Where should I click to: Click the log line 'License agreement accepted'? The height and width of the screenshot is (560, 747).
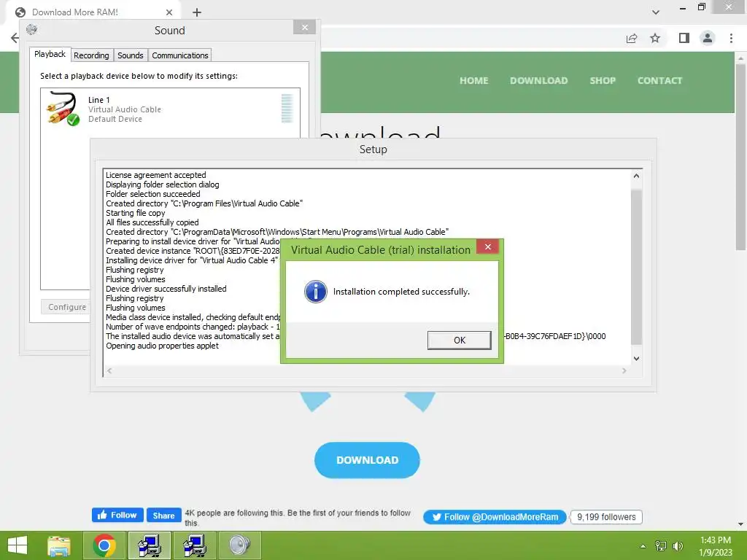156,175
